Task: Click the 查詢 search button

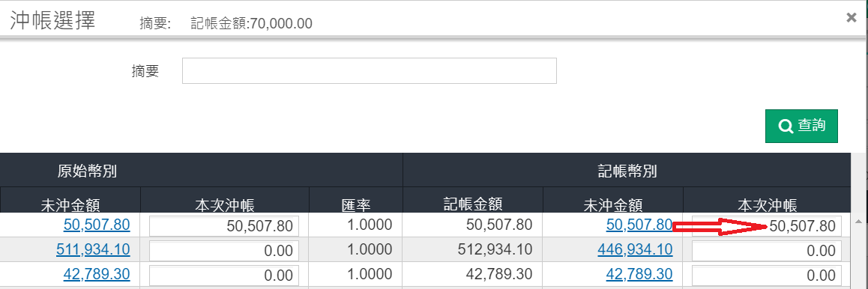Action: pos(801,126)
